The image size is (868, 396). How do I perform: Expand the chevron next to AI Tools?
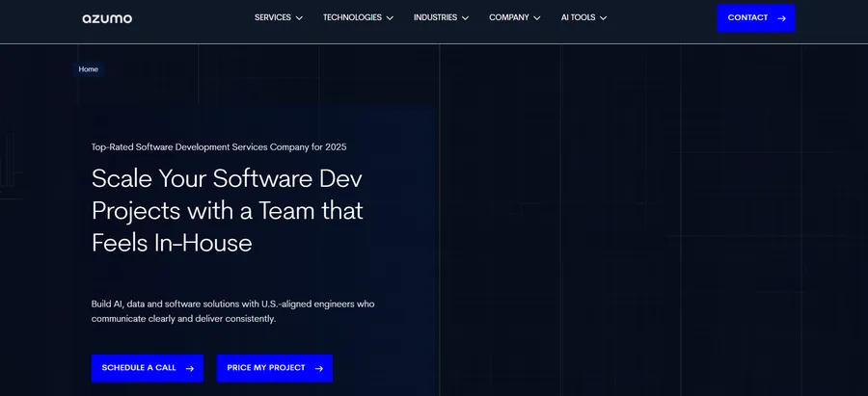(603, 18)
